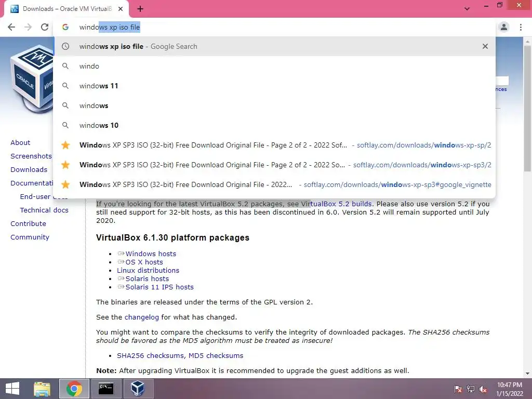532x399 pixels.
Task: Click the clock history icon in first suggestion
Action: point(65,46)
